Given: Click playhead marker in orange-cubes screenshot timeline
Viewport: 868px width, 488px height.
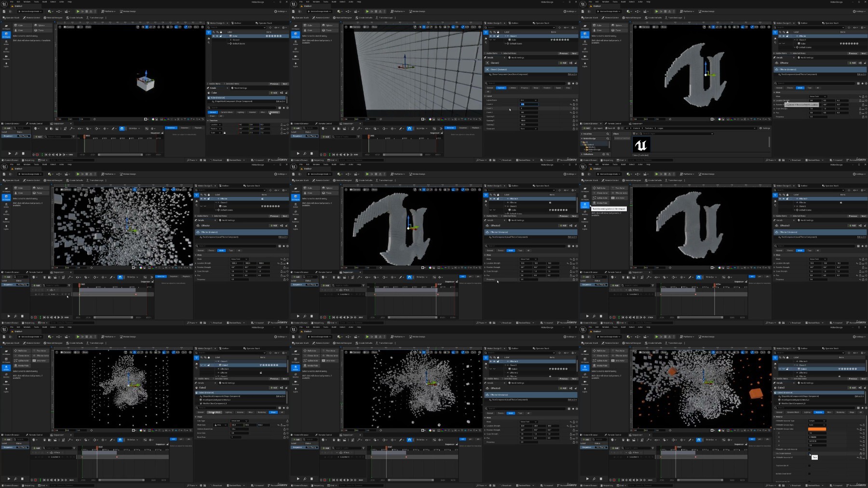Looking at the screenshot, I should click(x=676, y=447).
